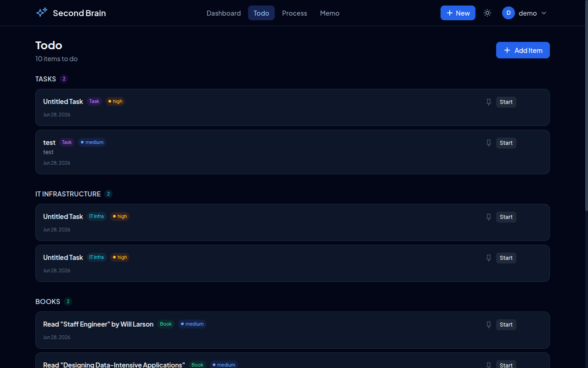This screenshot has height=368, width=588.
Task: Open Read "Staff Engineer" by Will Larson title
Action: (x=98, y=324)
